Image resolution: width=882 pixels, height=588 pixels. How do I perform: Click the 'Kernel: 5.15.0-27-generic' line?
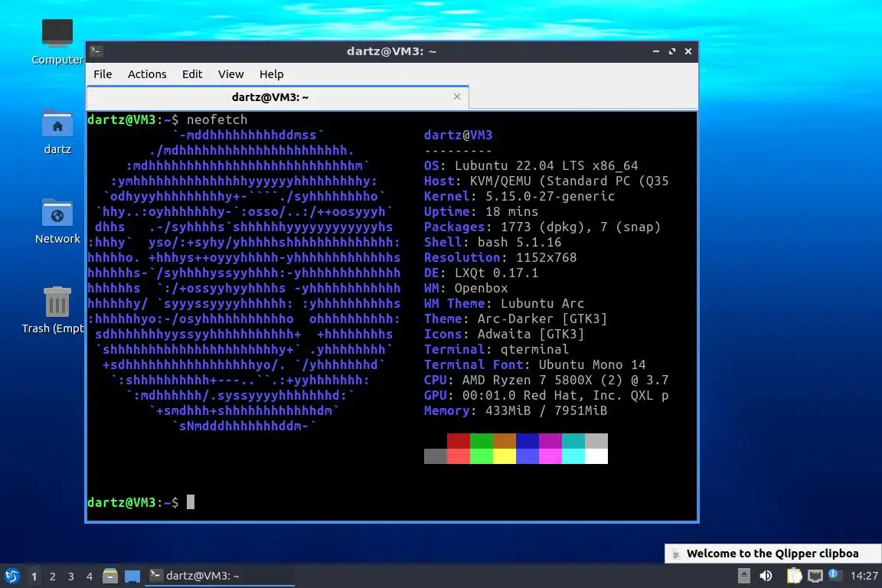[x=519, y=196]
